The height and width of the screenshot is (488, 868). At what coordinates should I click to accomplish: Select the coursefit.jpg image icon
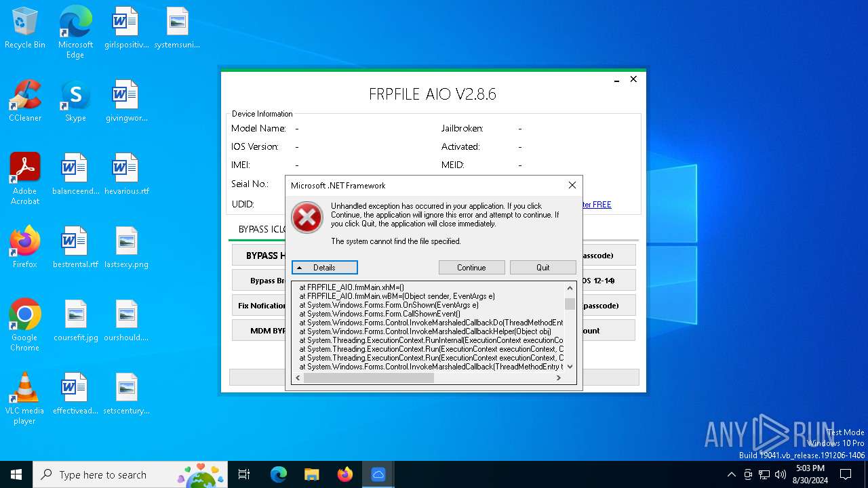(75, 321)
